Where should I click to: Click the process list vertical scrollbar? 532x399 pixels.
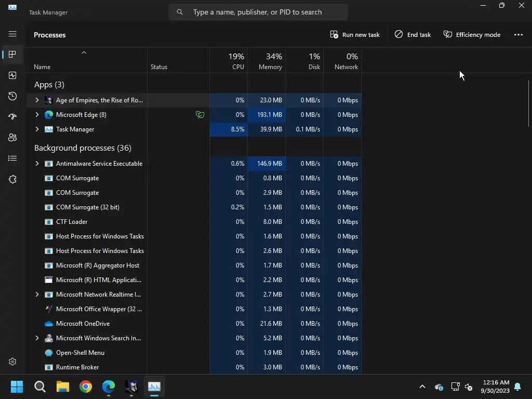528,103
